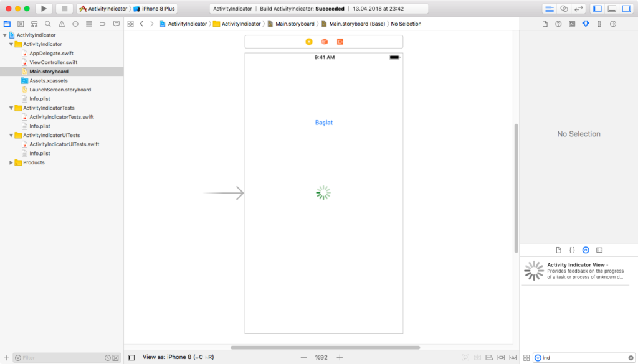Screen dimensions: 638x364
Task: Show the File inspector
Action: (545, 23)
